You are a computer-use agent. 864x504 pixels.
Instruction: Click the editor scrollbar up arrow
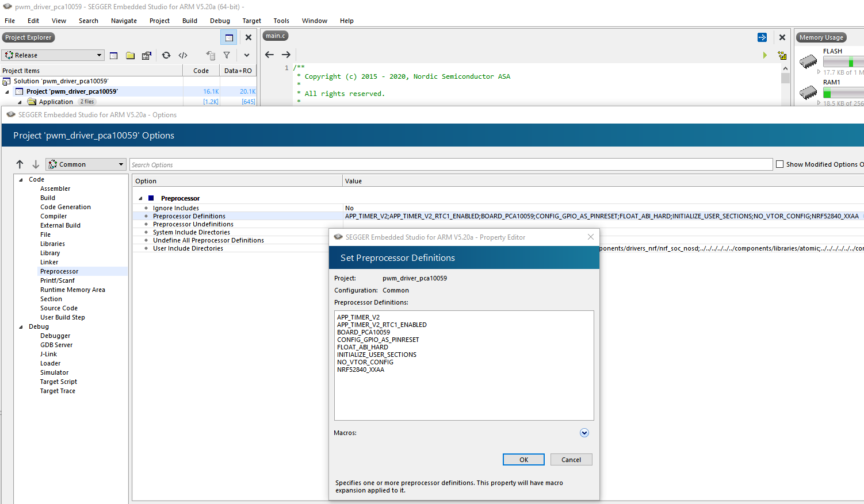[785, 68]
